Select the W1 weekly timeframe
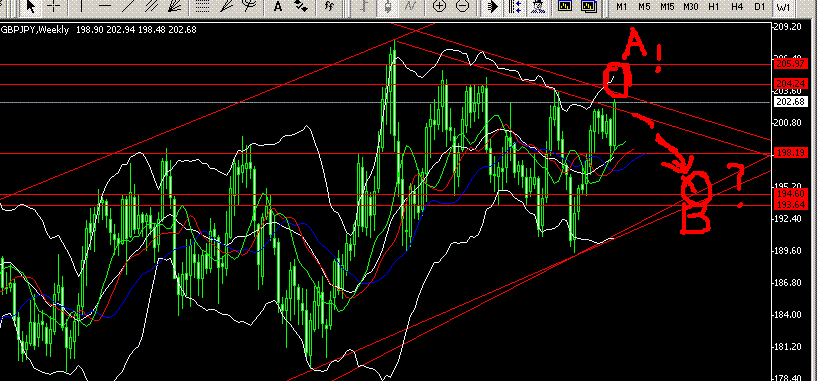 pos(783,7)
